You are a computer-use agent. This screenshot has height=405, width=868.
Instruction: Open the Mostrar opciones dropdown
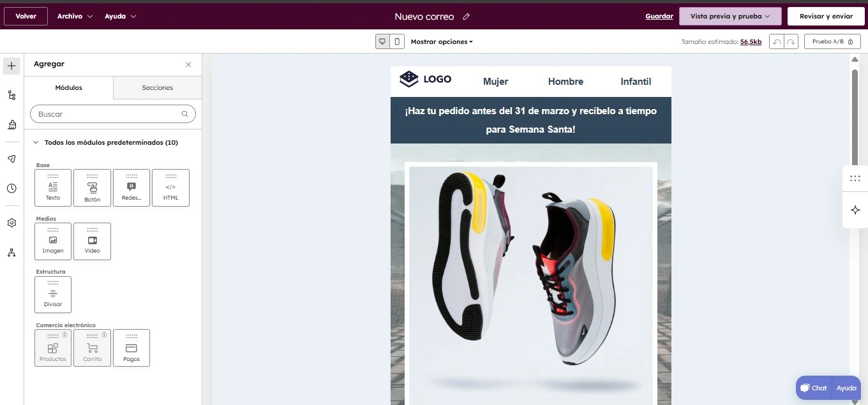tap(441, 41)
